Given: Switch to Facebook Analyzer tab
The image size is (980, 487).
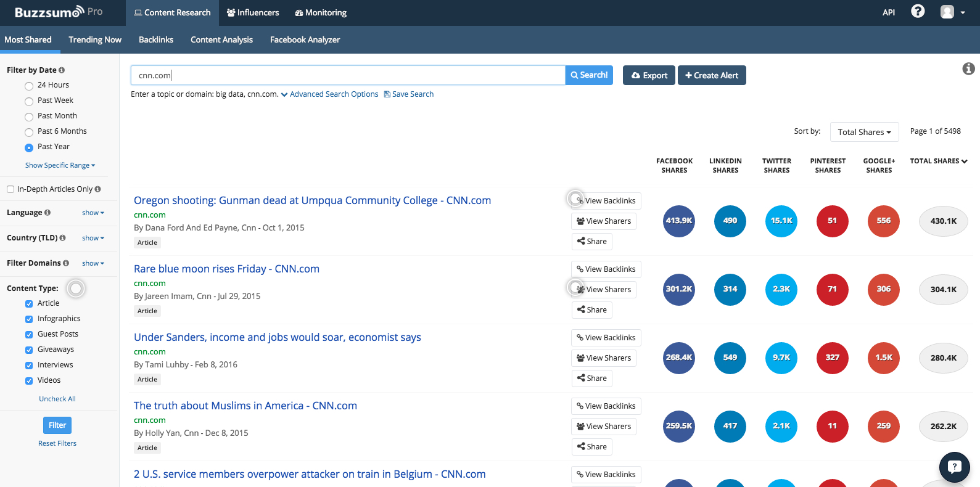Looking at the screenshot, I should tap(305, 39).
